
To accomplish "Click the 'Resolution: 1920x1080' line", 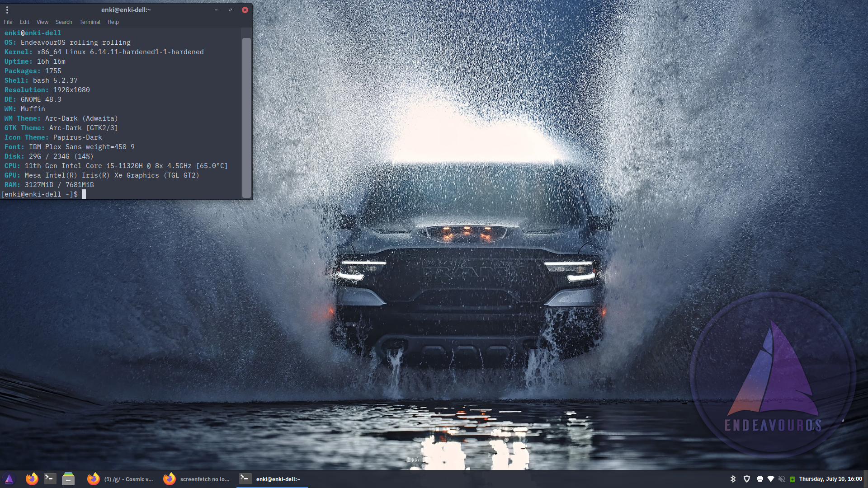I will (x=47, y=90).
